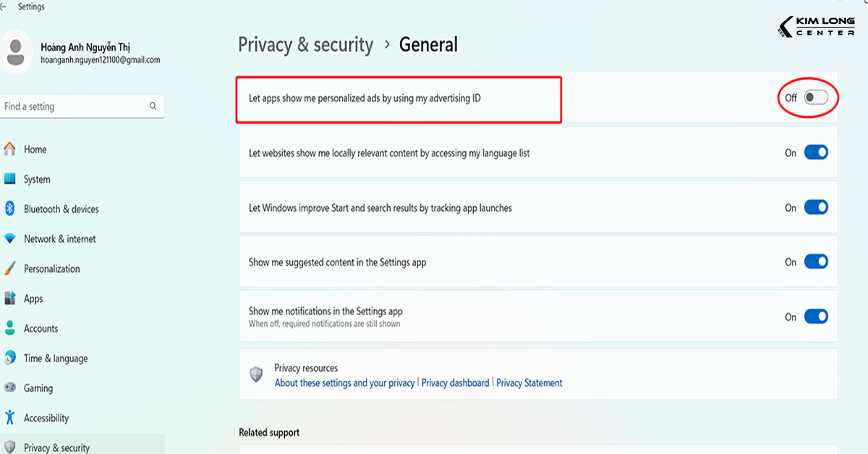The height and width of the screenshot is (454, 868).
Task: Click the Accounts person icon
Action: 9,328
